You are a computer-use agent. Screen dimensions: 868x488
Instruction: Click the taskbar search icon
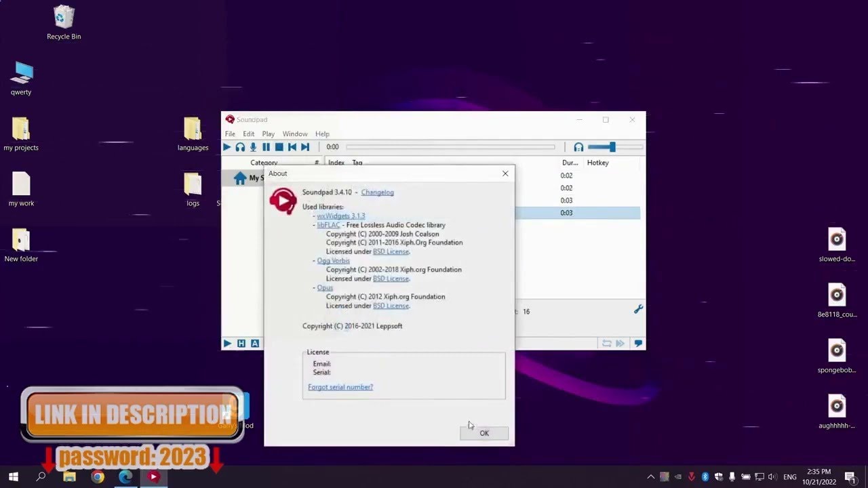click(x=41, y=476)
